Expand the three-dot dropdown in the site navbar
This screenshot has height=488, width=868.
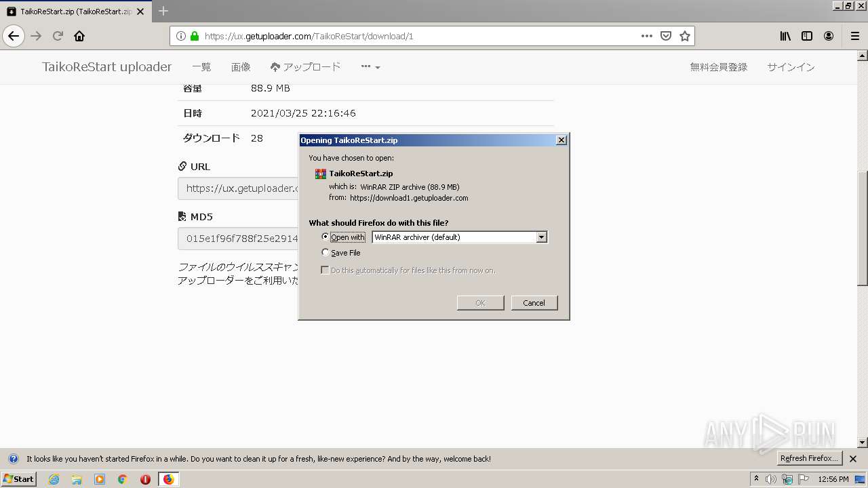tap(370, 67)
